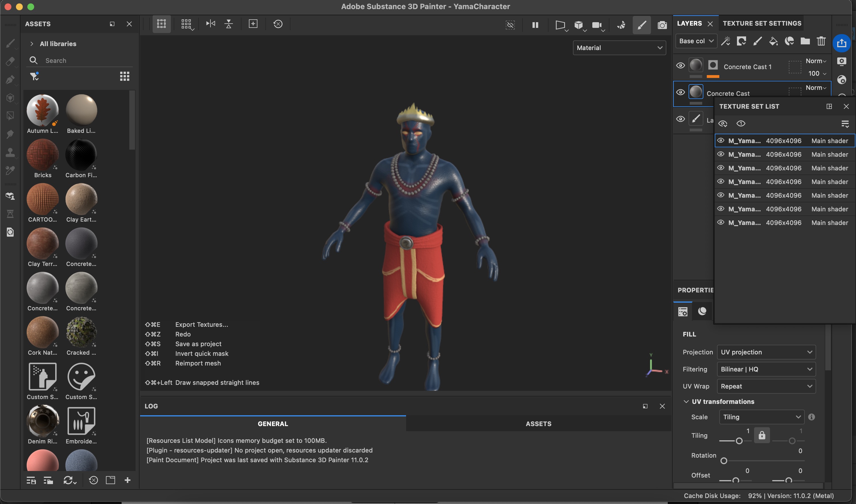Click the pause rendering icon

click(535, 25)
